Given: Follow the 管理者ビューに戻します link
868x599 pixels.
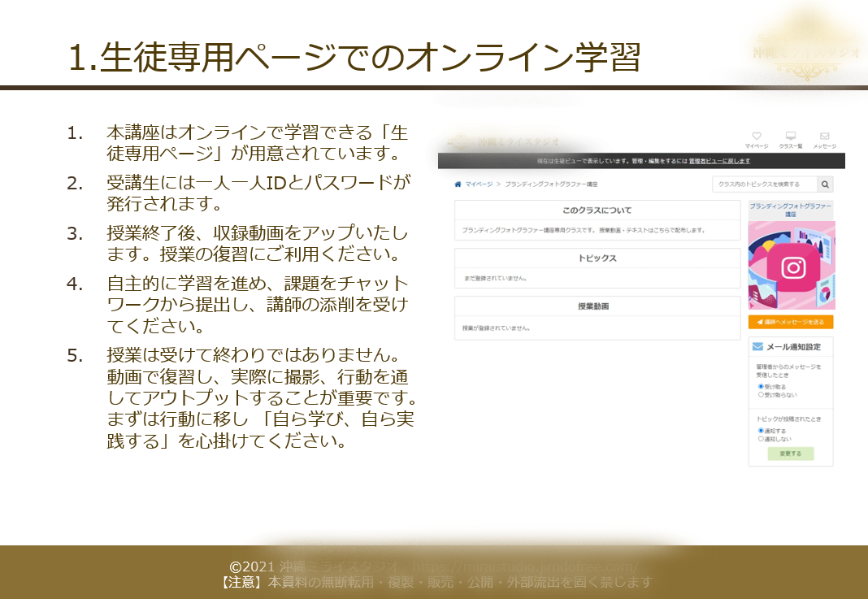Looking at the screenshot, I should [719, 162].
